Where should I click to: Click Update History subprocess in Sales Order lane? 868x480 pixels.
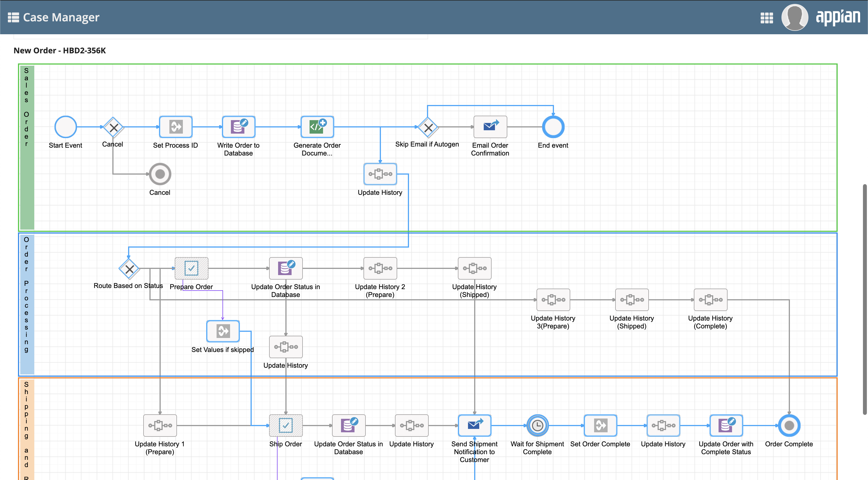(x=380, y=174)
